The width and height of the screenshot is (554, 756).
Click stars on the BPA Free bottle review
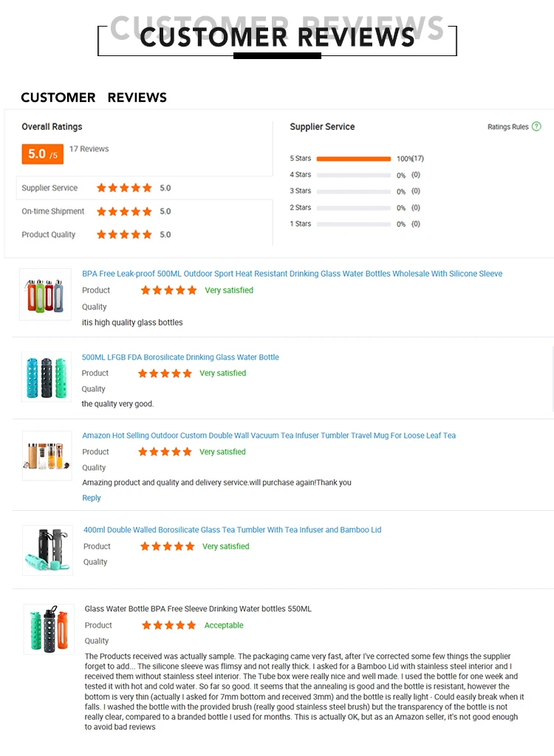[x=168, y=291]
